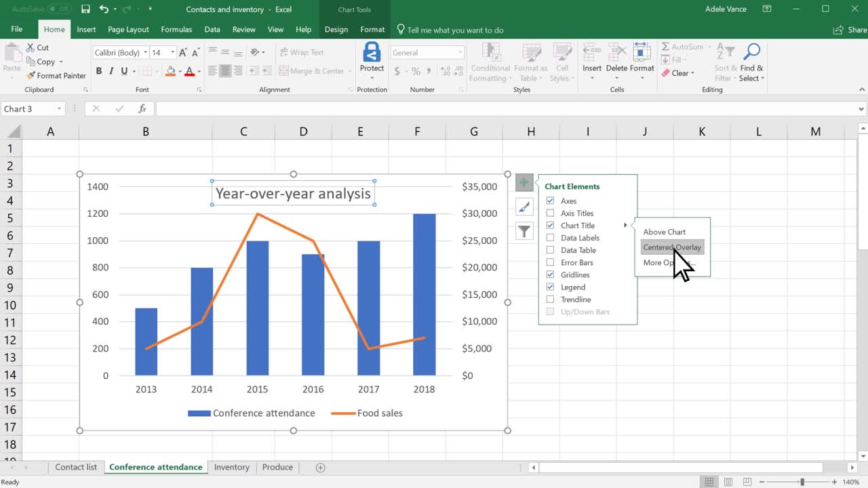This screenshot has height=488, width=868.
Task: Open the chart Design tab
Action: [336, 29]
